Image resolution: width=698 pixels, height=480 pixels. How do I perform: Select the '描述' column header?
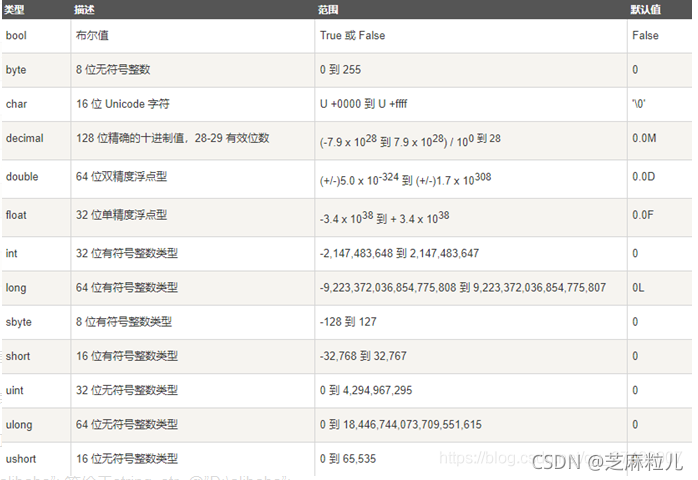84,9
